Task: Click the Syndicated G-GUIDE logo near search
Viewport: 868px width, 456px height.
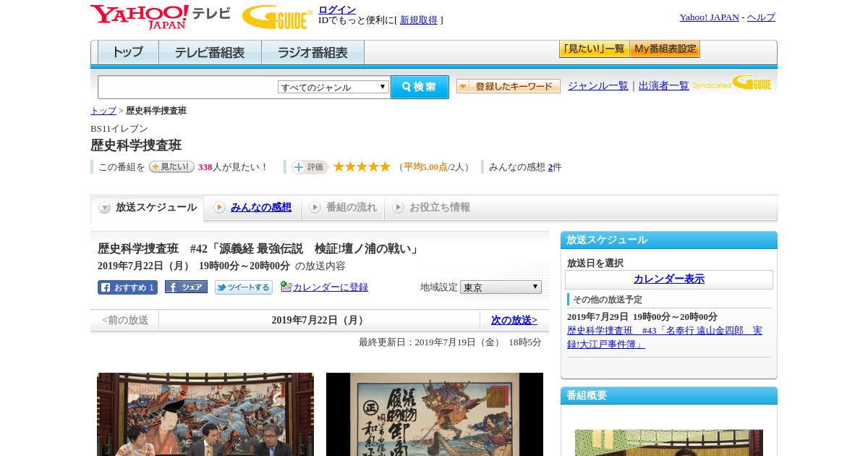Action: [732, 83]
